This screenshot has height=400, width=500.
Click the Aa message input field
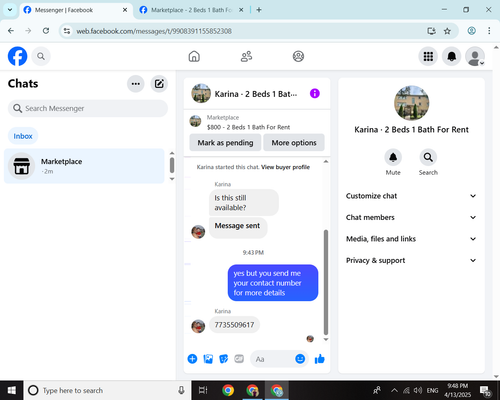273,359
